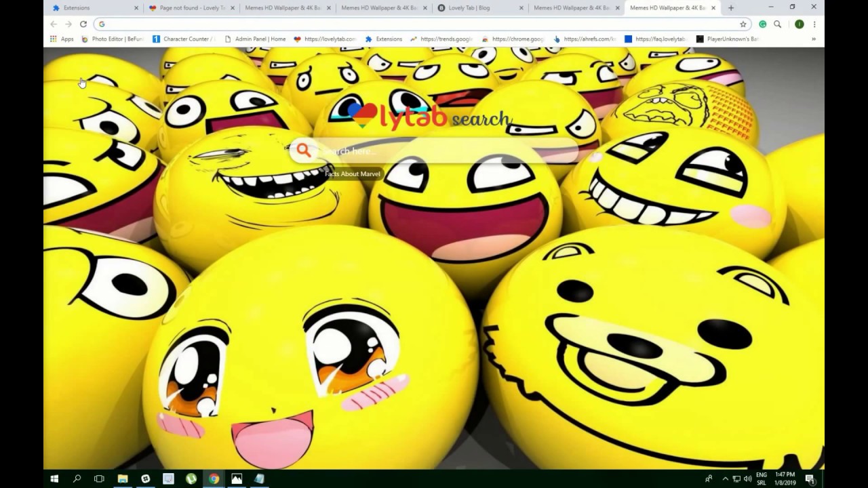This screenshot has width=868, height=488.
Task: Open File Explorer from the taskbar
Action: tap(123, 479)
